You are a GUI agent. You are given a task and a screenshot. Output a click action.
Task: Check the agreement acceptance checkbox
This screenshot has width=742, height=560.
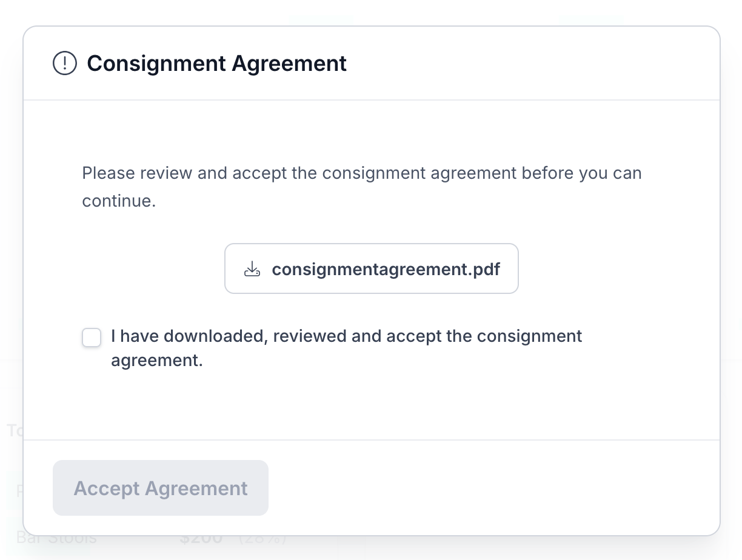[x=92, y=338]
